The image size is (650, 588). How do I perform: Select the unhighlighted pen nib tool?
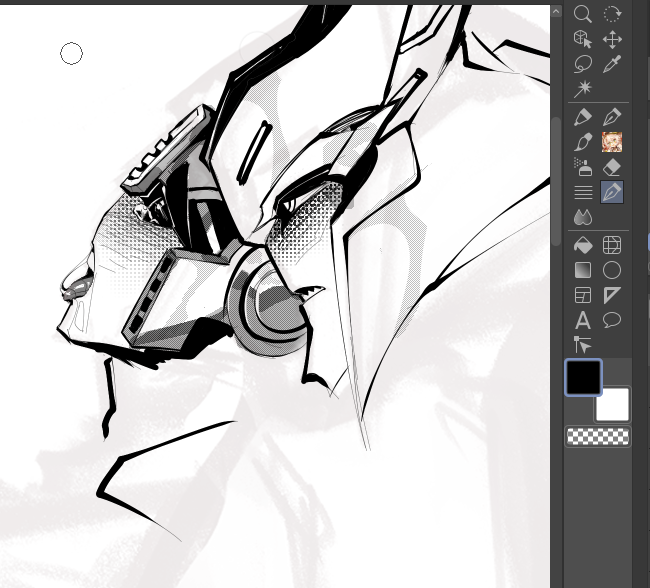point(612,117)
